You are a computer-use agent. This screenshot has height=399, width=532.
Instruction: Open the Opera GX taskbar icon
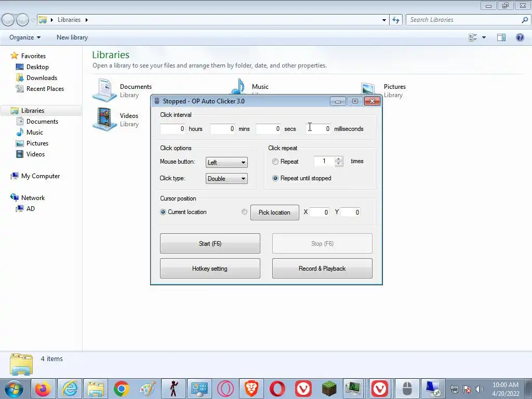pyautogui.click(x=225, y=389)
